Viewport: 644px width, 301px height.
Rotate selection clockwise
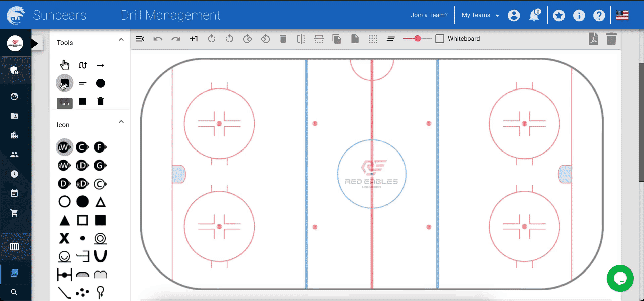click(x=212, y=39)
